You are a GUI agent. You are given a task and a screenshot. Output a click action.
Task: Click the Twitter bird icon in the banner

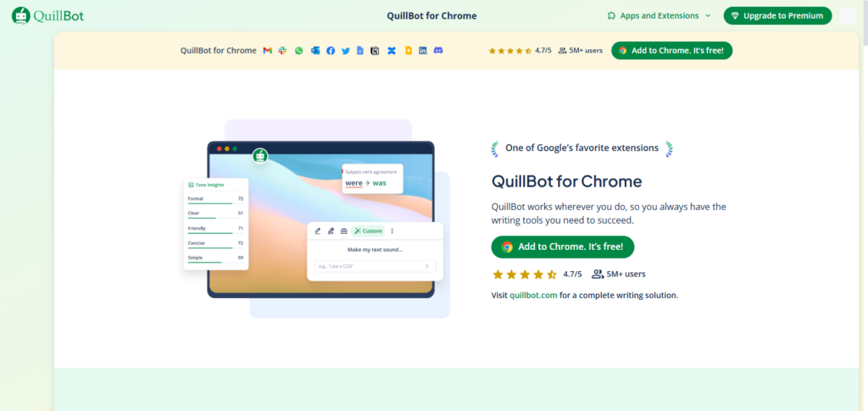345,51
